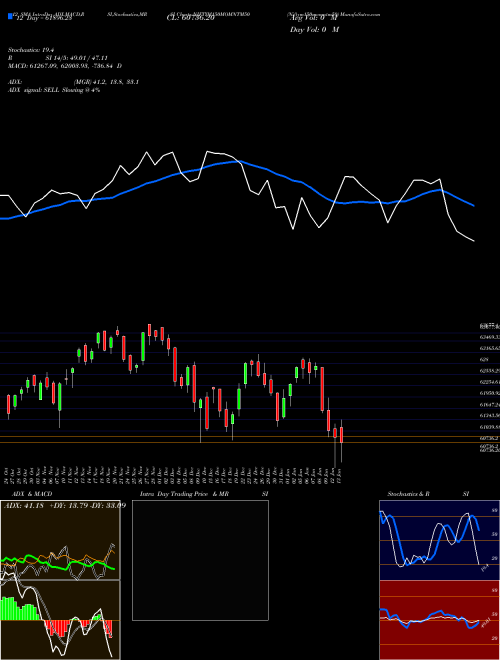Click the green MACD histogram bars
This screenshot has height=660, width=500.
pos(19,609)
